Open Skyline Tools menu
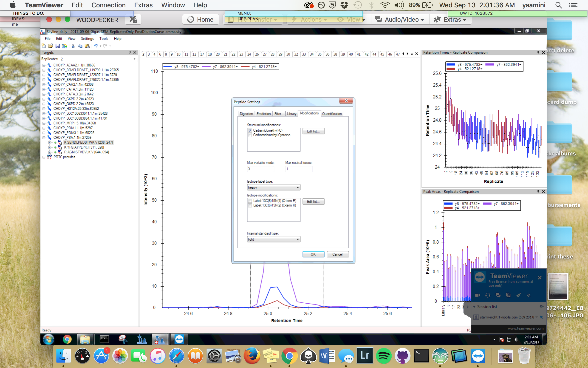588x368 pixels. (104, 38)
